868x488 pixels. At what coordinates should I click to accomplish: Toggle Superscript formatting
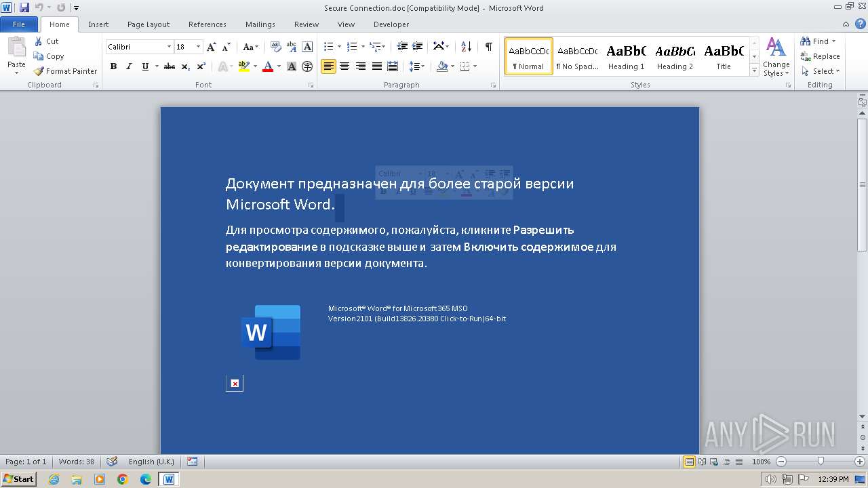tap(201, 66)
